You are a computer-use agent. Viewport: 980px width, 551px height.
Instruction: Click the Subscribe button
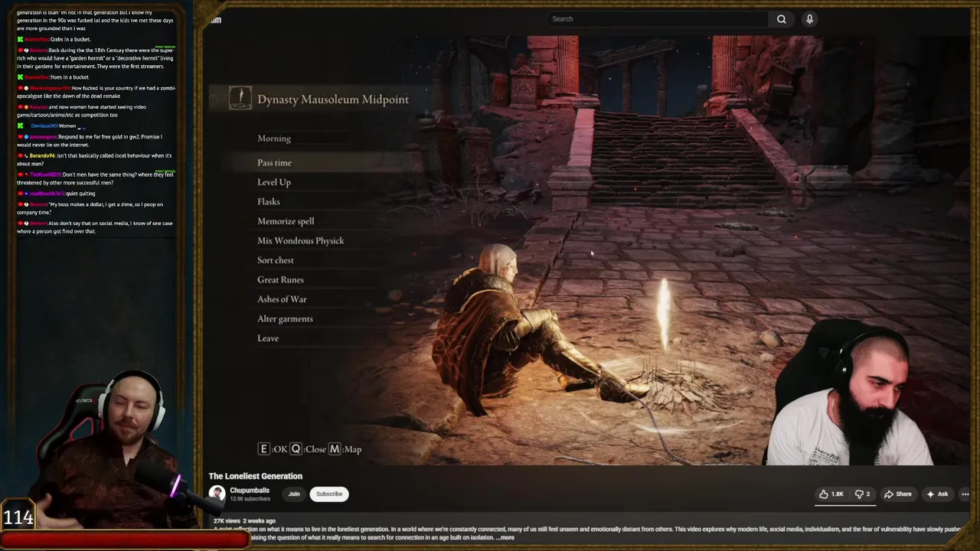point(329,494)
